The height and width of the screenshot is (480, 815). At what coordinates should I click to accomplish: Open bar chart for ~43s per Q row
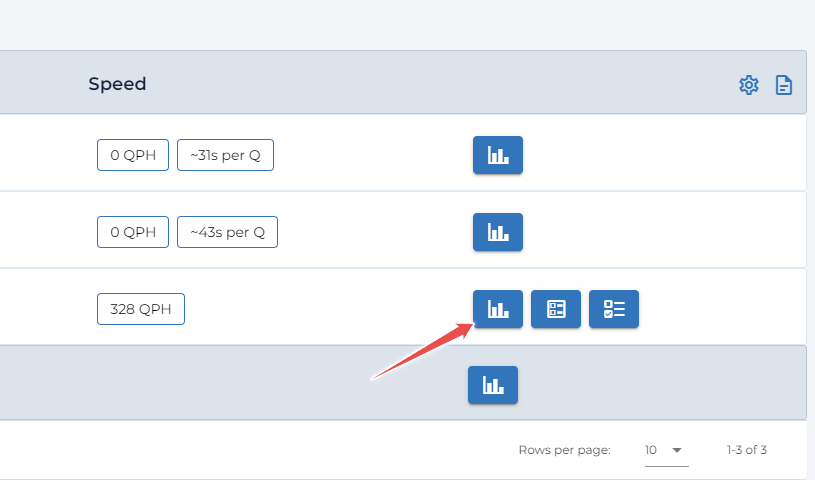[x=497, y=232]
